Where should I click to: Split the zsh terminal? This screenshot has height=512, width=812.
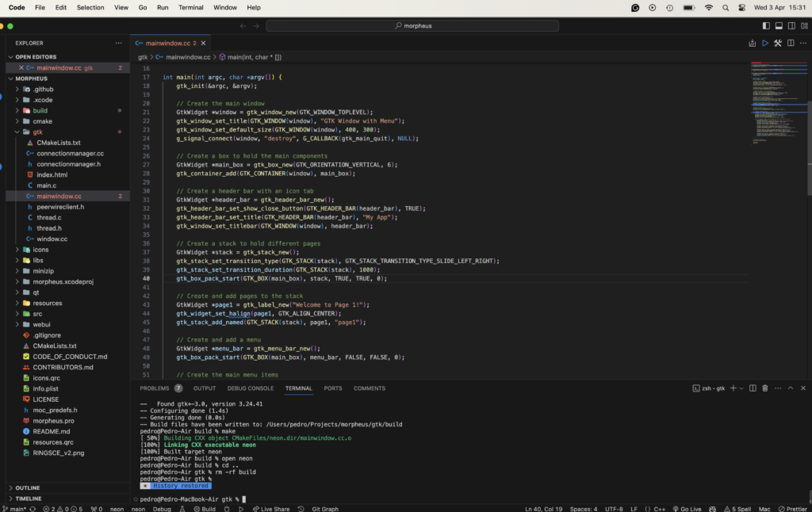point(752,388)
